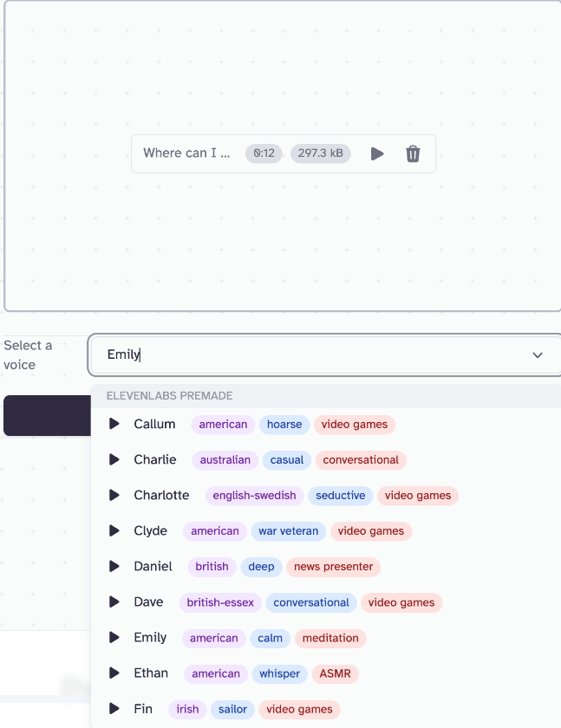This screenshot has width=561, height=728.
Task: Select Emily from the voice list
Action: pyautogui.click(x=150, y=637)
